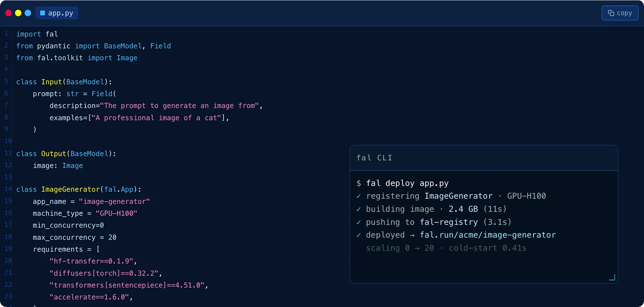644x307 pixels.
Task: Click the checkmark beside building image
Action: [x=359, y=209]
